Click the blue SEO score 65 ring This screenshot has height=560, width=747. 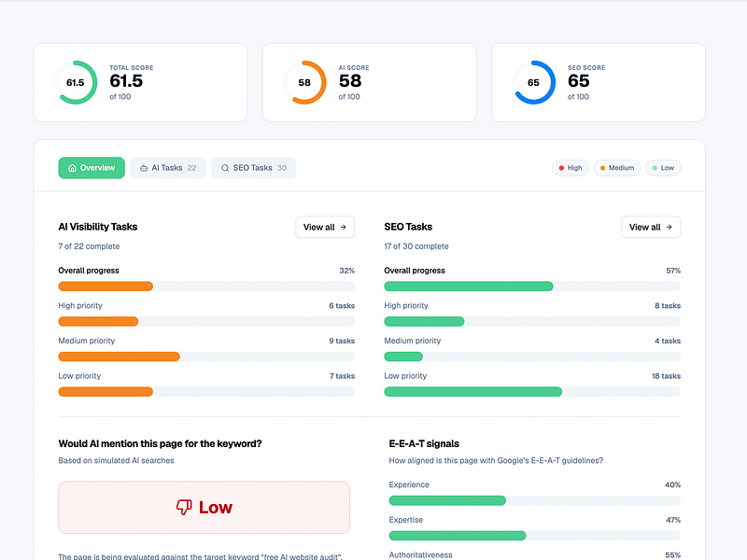533,82
